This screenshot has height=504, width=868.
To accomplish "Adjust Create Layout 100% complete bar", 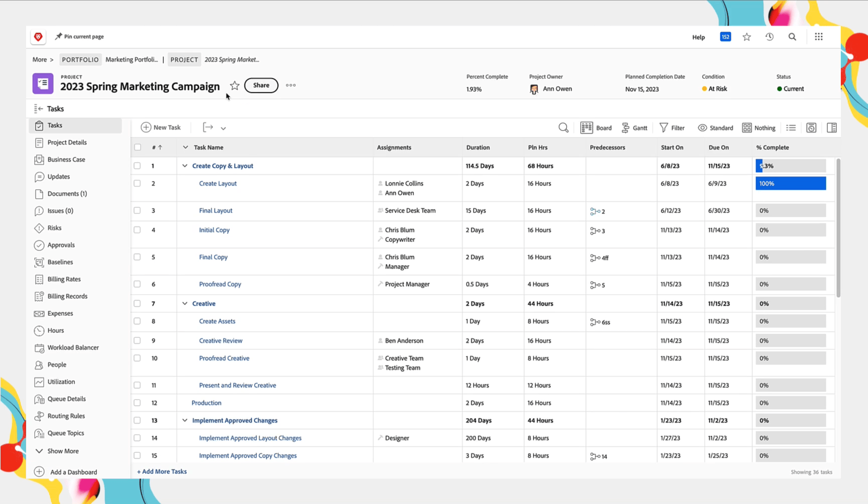I will 790,184.
